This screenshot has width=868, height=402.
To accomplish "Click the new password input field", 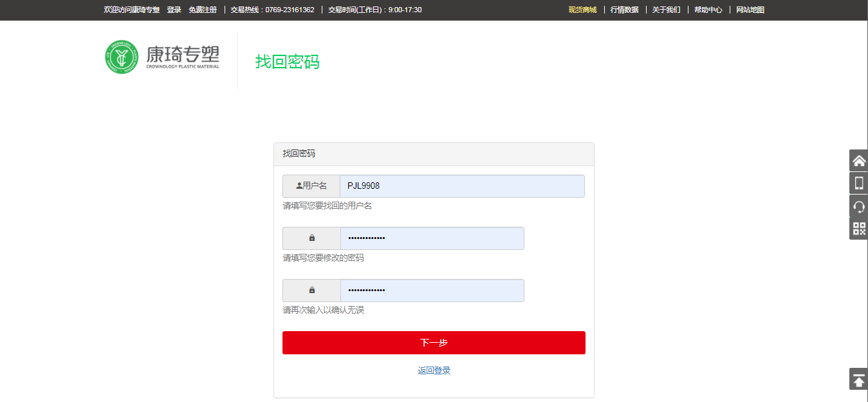I will pyautogui.click(x=431, y=238).
